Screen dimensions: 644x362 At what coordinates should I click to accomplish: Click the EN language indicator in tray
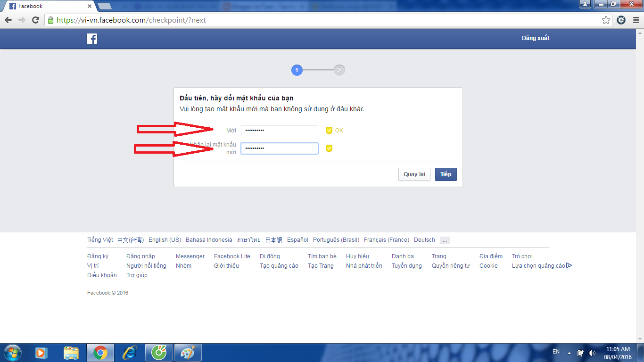click(x=556, y=352)
